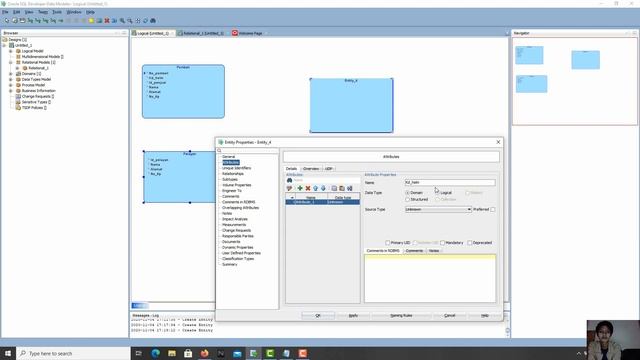
Task: Click the Windows taskbar search box
Action: tap(73, 353)
